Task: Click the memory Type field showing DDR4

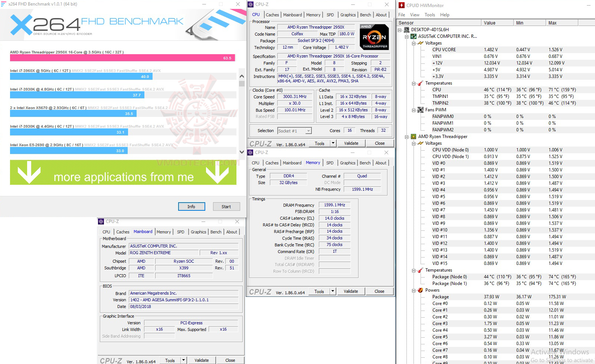Action: click(x=288, y=176)
